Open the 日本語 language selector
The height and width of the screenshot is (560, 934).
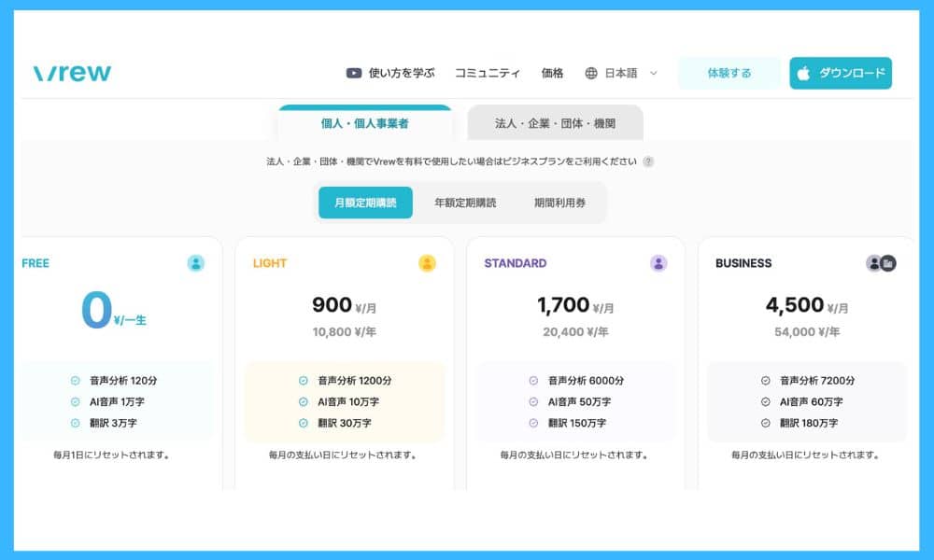tap(621, 73)
